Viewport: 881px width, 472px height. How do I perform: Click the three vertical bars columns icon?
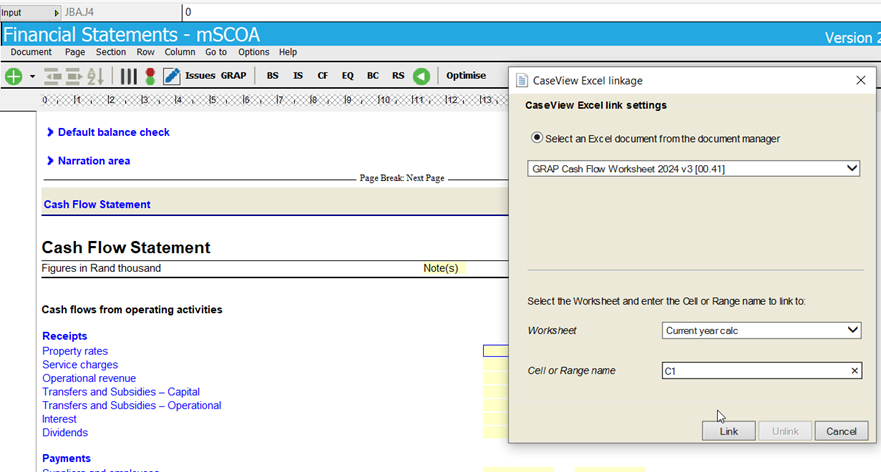click(x=128, y=76)
